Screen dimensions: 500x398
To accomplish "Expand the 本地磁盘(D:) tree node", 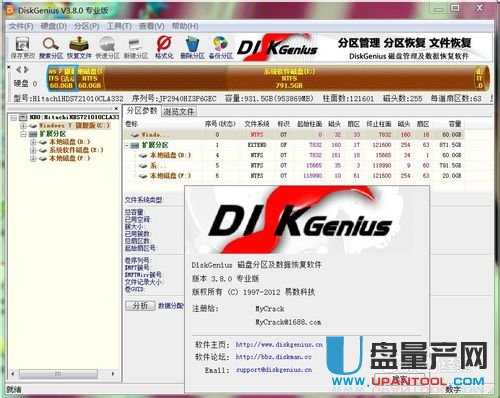I will [33, 142].
